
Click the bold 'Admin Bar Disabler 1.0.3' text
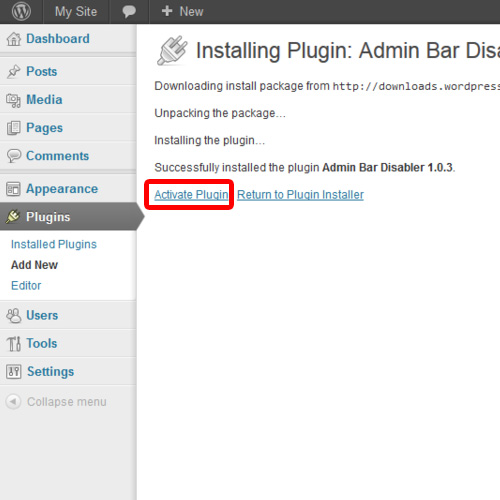click(x=387, y=167)
